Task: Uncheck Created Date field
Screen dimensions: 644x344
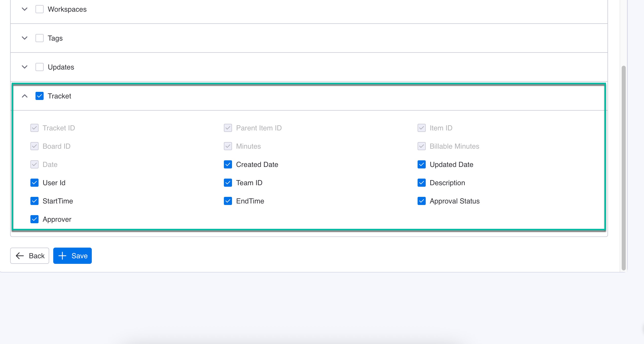Action: [228, 164]
